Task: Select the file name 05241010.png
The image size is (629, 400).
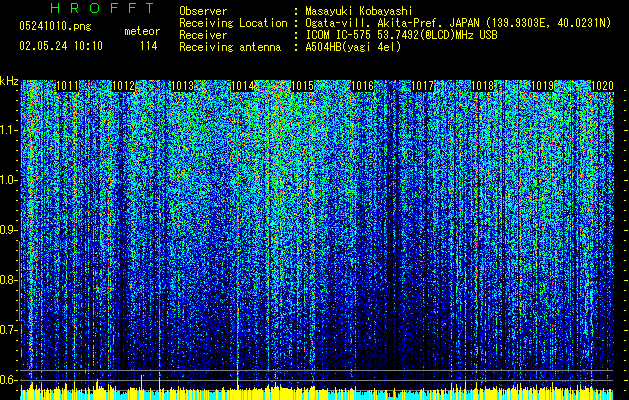Action: tap(55, 26)
